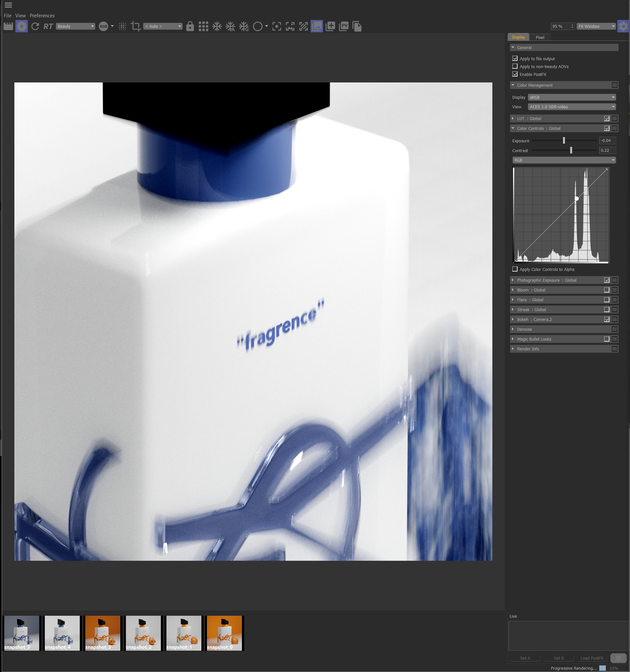
Task: Open the ACES 1.0 SDR-video view dropdown
Action: click(x=571, y=107)
